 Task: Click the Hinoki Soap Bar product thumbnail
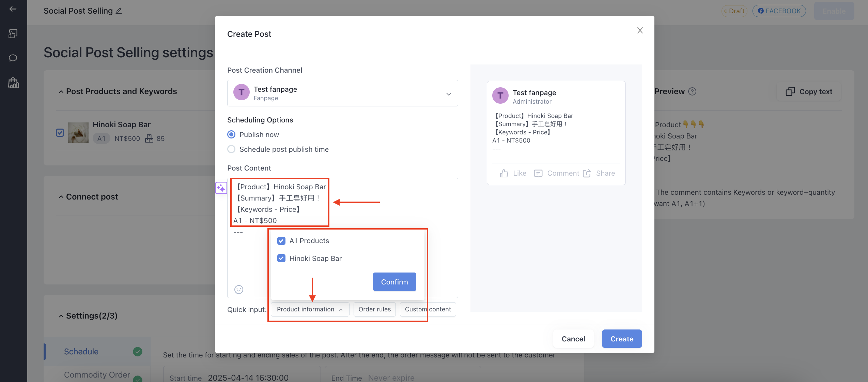[x=78, y=133]
